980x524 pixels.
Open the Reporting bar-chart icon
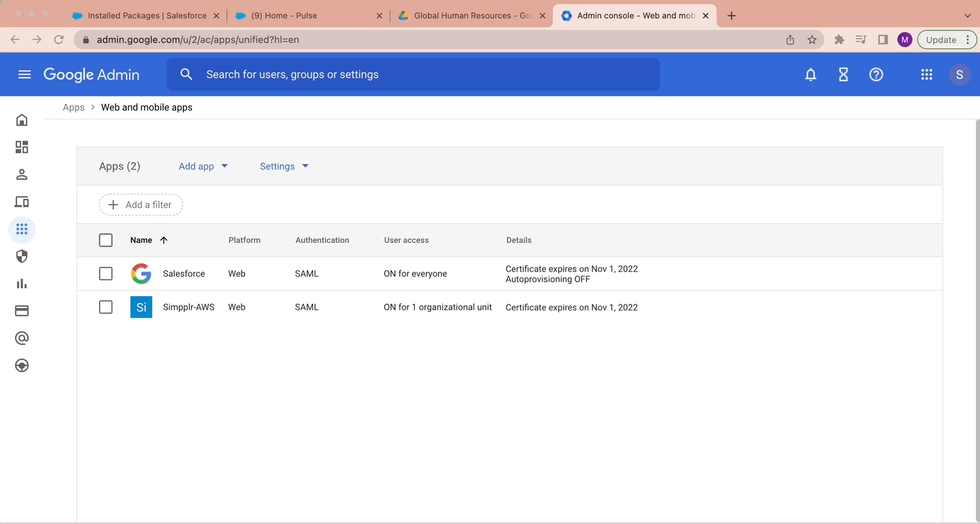(21, 283)
